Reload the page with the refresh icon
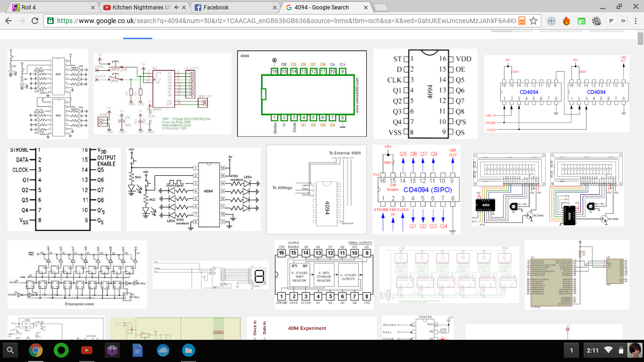 click(x=34, y=21)
